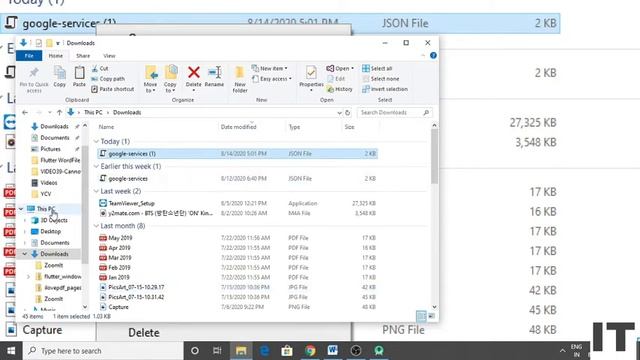Collapse This PC in navigation tree
Screen dimensions: 640x360
click(21, 209)
